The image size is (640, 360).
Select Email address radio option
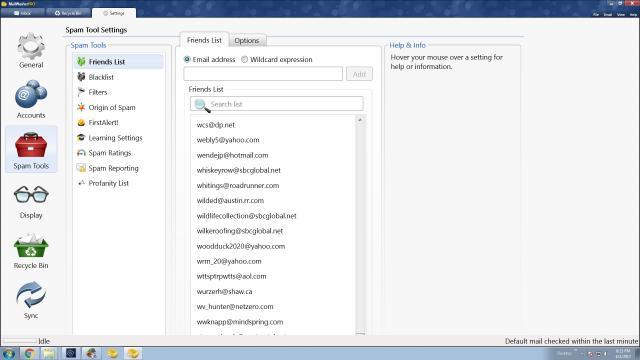click(x=187, y=59)
